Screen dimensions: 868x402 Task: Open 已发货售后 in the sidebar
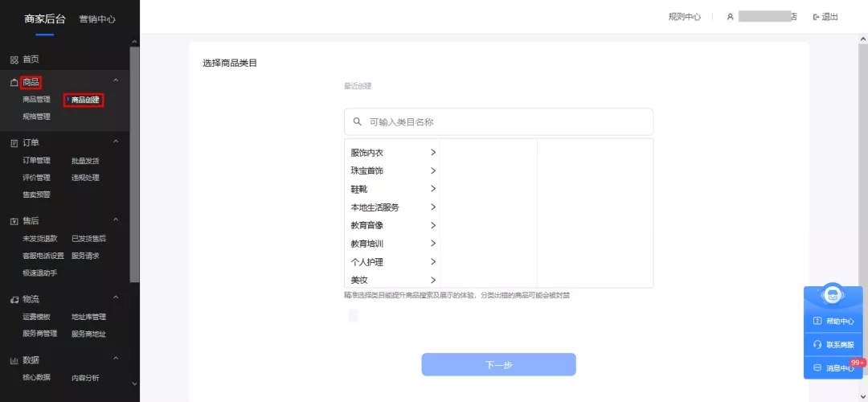[x=88, y=239]
